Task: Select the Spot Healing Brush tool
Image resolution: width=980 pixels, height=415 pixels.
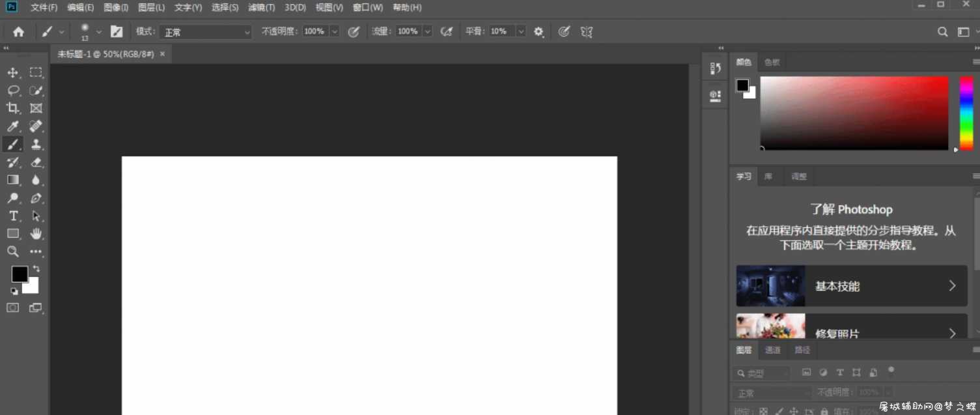Action: coord(36,126)
